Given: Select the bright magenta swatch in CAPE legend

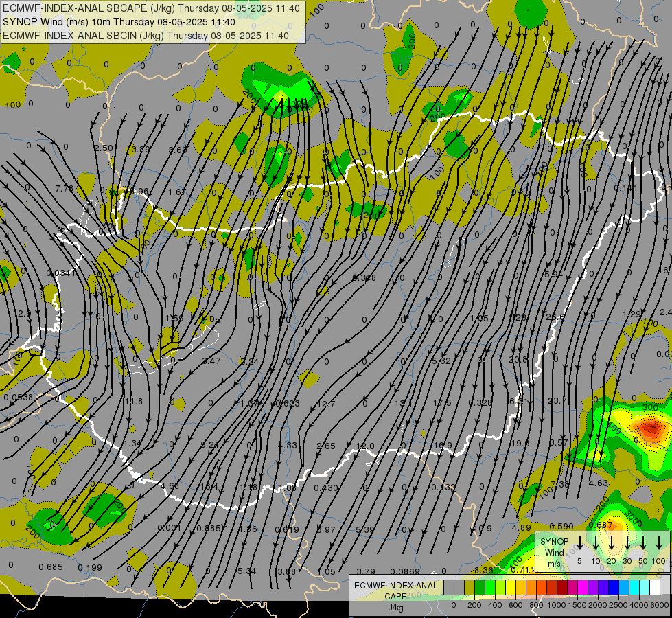Looking at the screenshot, I should coord(583,588).
